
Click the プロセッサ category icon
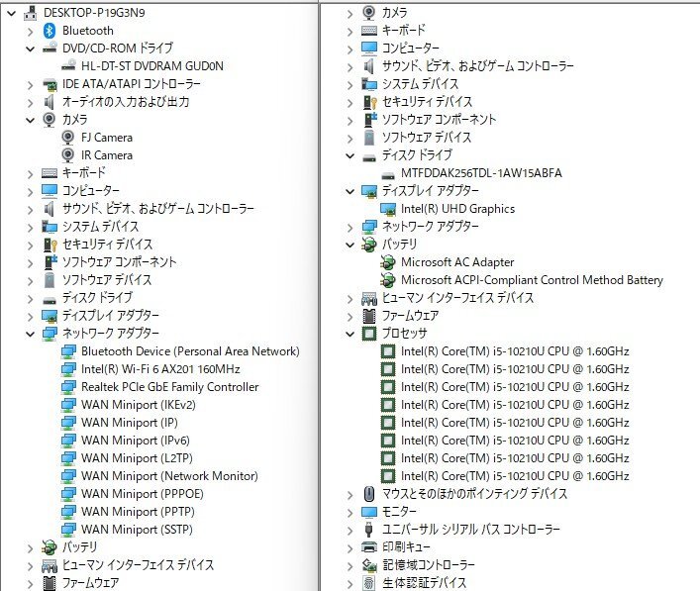pyautogui.click(x=368, y=334)
